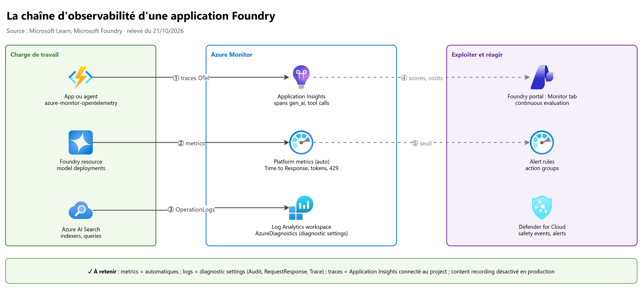Click the "safety events, alerts" caption
The height and width of the screenshot is (290, 644).
point(542,234)
